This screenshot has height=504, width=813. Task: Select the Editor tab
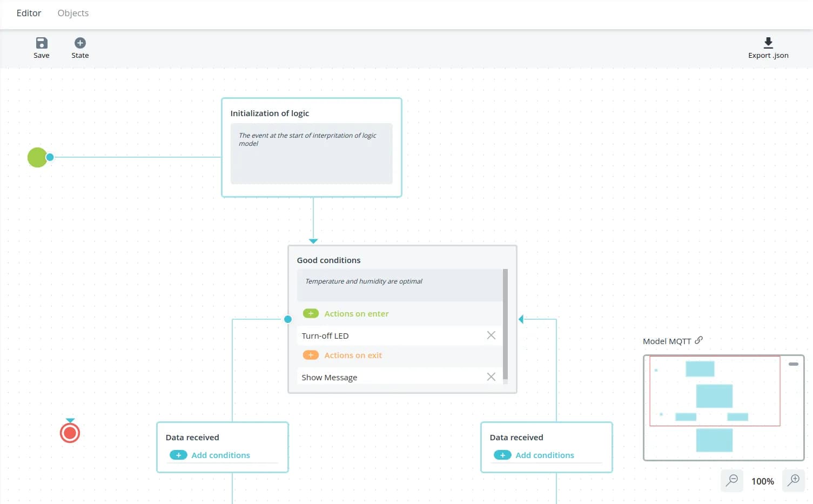(29, 13)
